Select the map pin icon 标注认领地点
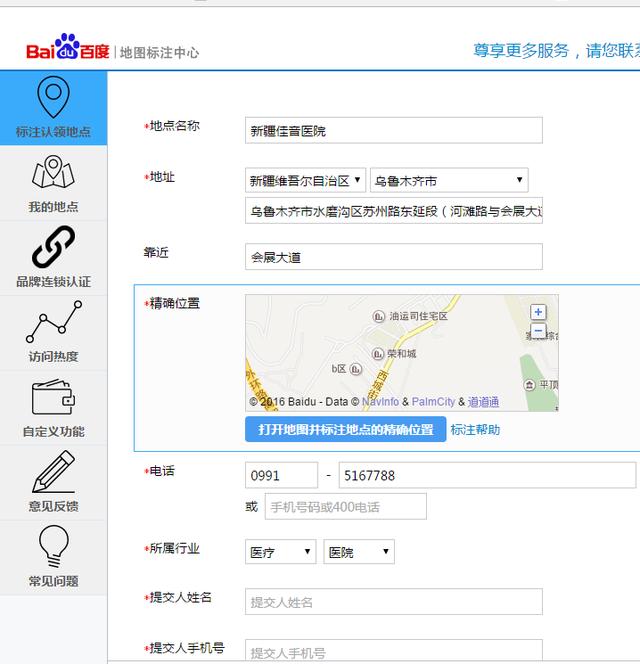Image resolution: width=640 pixels, height=664 pixels. [x=53, y=97]
